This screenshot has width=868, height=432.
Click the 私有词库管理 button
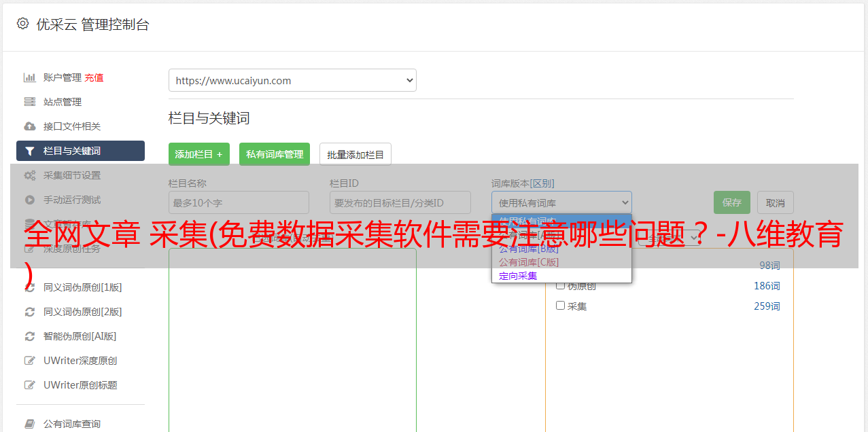coord(275,154)
